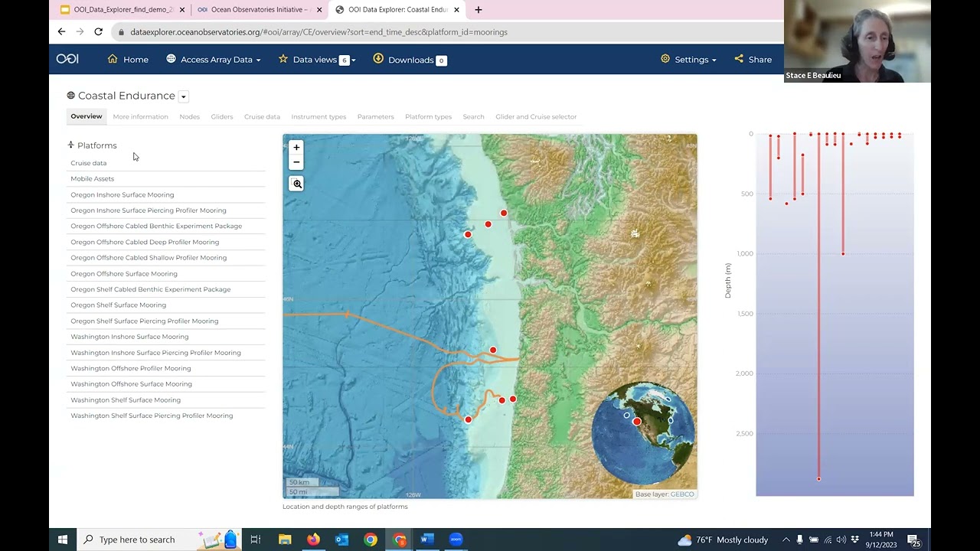Open the Data views dropdown
The height and width of the screenshot is (551, 980).
[x=317, y=60]
